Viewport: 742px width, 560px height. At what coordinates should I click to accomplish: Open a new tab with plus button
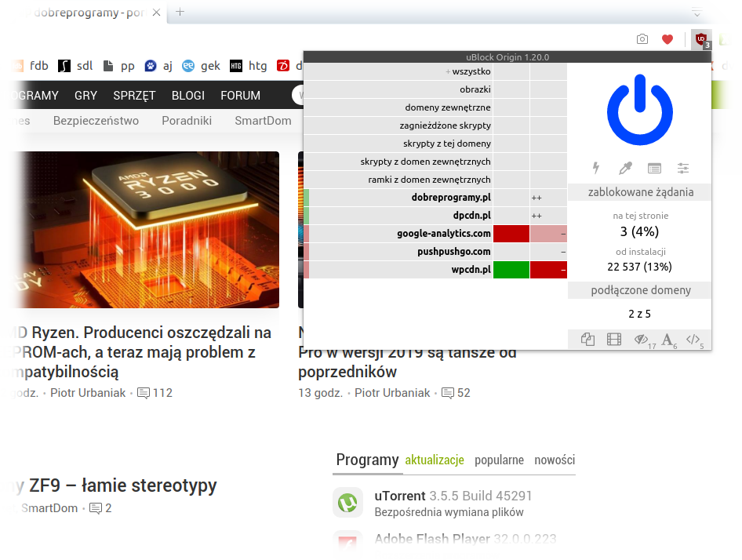[180, 12]
